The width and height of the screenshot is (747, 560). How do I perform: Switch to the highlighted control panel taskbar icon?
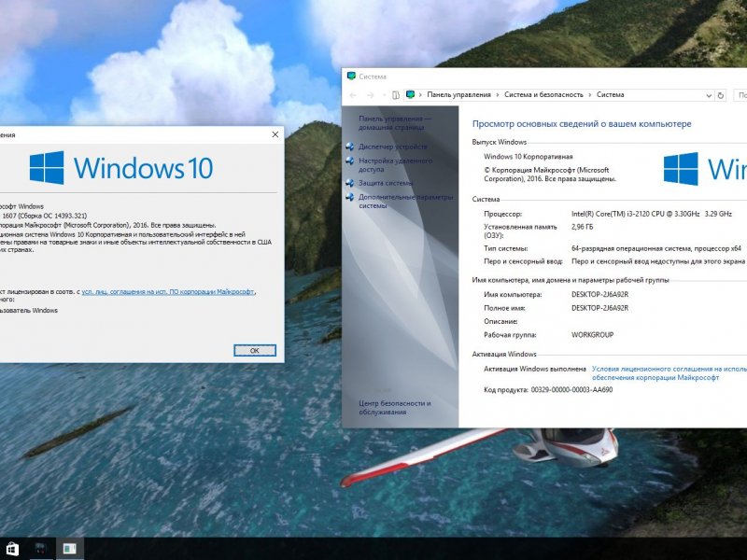[69, 549]
